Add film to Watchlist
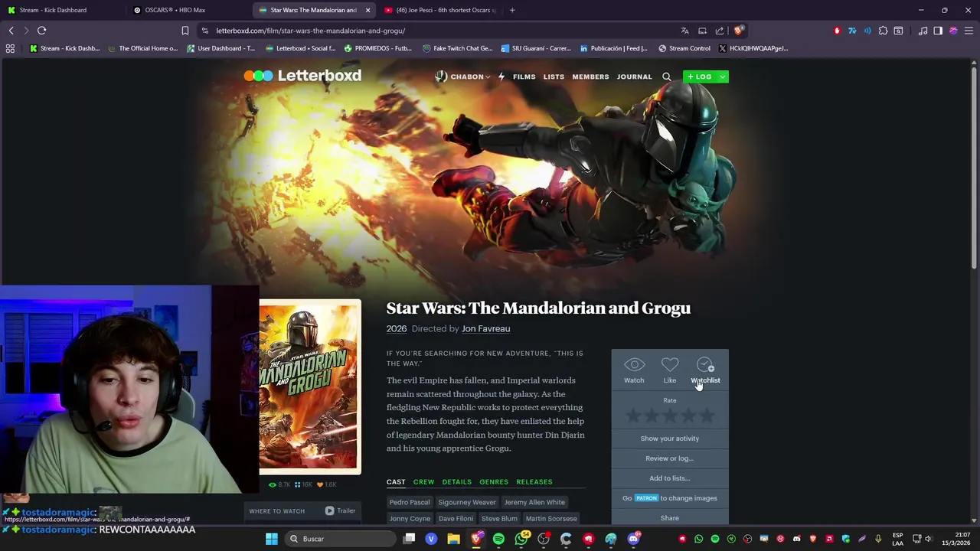The height and width of the screenshot is (551, 980). (705, 370)
